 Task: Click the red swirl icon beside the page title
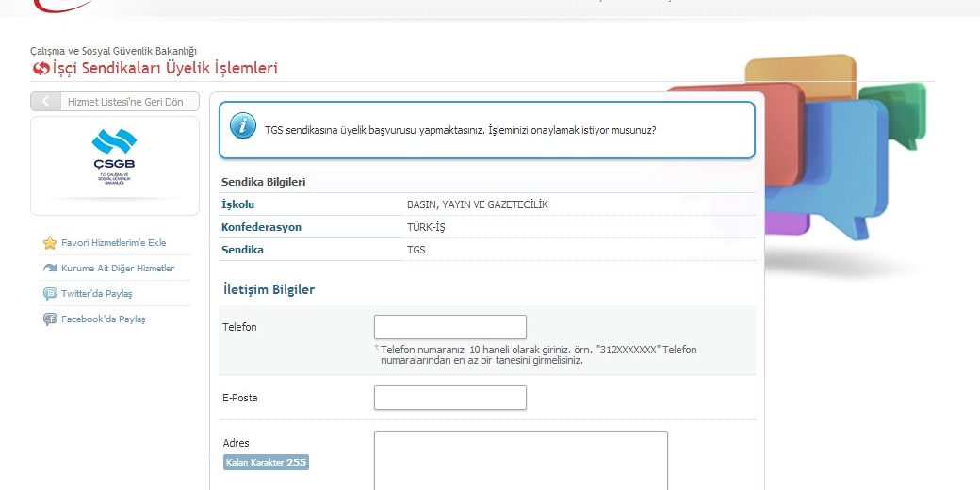pyautogui.click(x=41, y=69)
